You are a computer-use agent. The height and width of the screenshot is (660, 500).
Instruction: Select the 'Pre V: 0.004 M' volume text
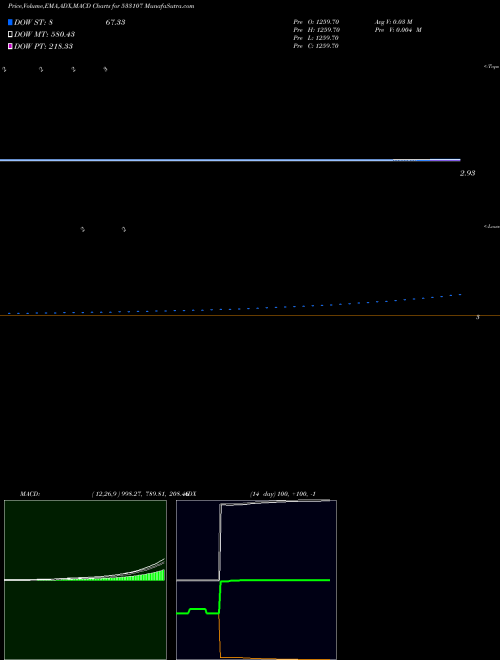399,30
